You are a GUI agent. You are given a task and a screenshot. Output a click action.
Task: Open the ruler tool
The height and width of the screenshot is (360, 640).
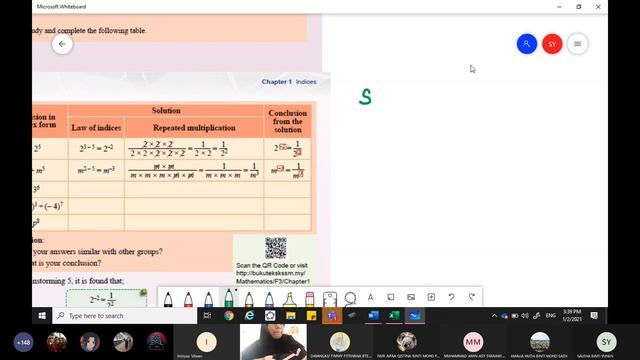click(x=330, y=299)
